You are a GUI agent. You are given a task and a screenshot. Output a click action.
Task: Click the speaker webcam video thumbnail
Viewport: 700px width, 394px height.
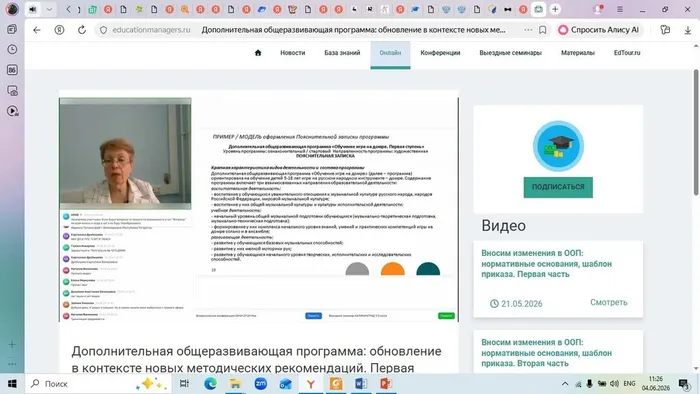pos(125,153)
